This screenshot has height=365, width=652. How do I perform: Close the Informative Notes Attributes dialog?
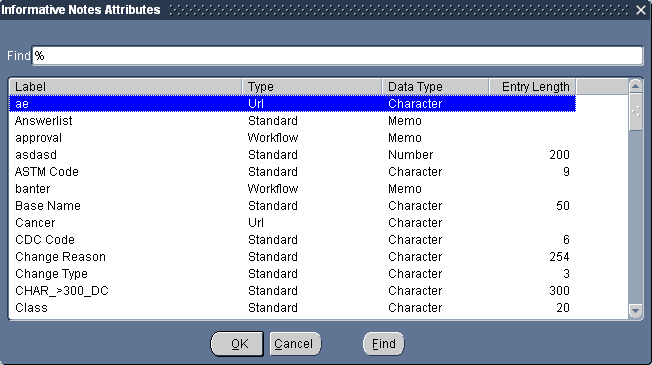pos(641,10)
